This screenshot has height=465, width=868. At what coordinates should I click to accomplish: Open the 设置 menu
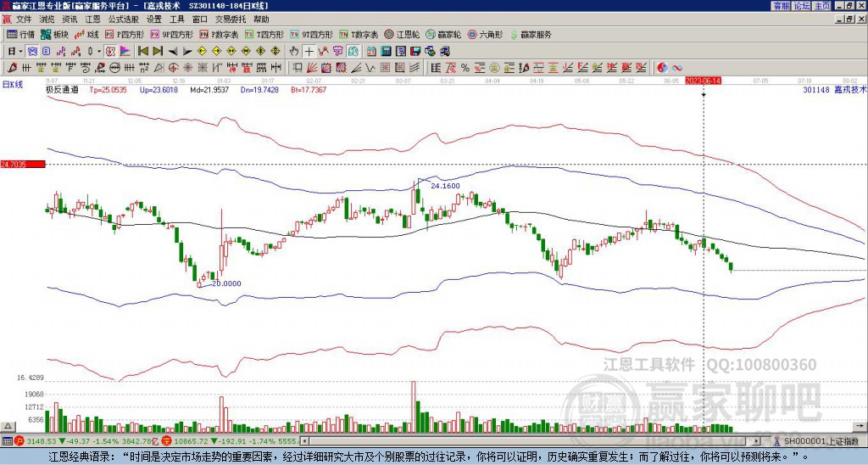tap(154, 20)
